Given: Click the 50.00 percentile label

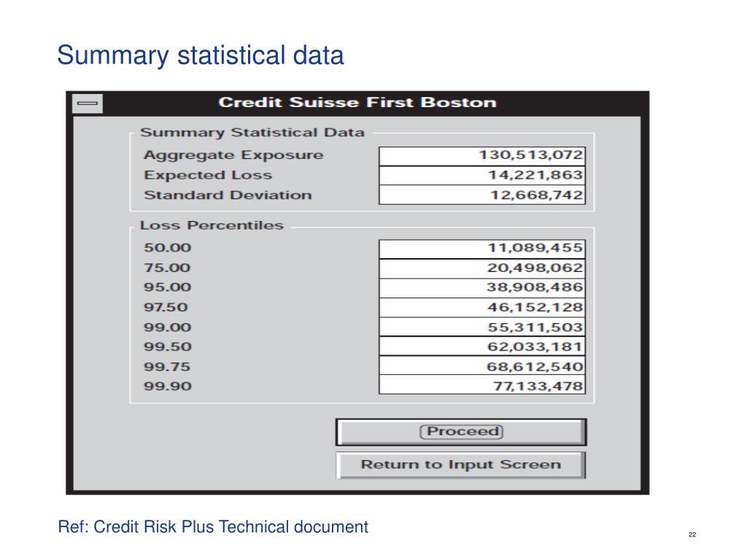Looking at the screenshot, I should click(x=167, y=248).
